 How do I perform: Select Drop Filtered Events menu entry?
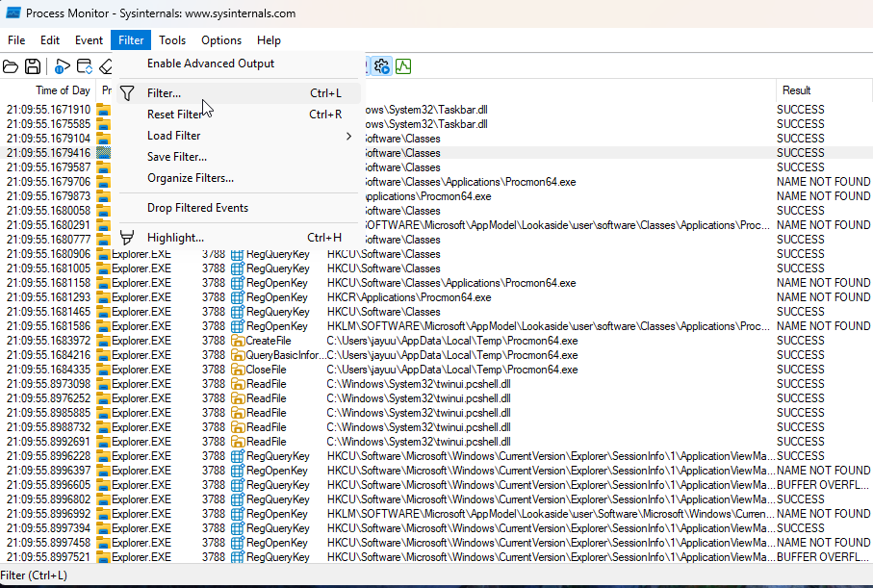[239, 208]
